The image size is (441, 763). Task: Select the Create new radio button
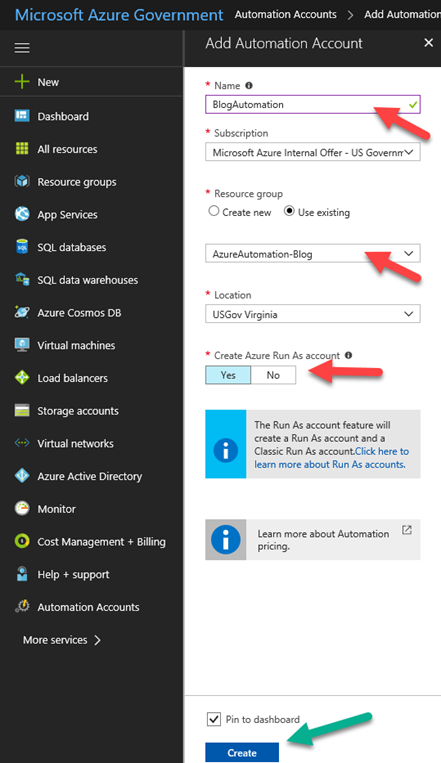[x=214, y=211]
